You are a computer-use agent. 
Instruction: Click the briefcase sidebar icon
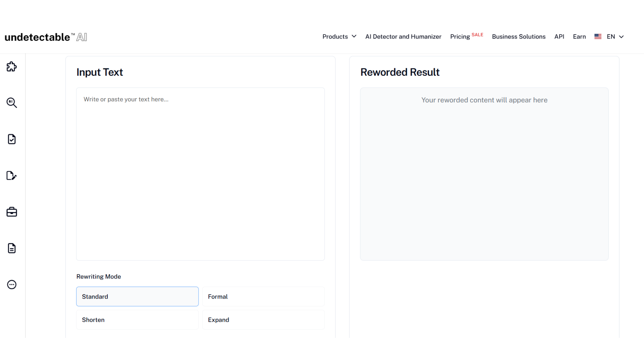click(12, 212)
